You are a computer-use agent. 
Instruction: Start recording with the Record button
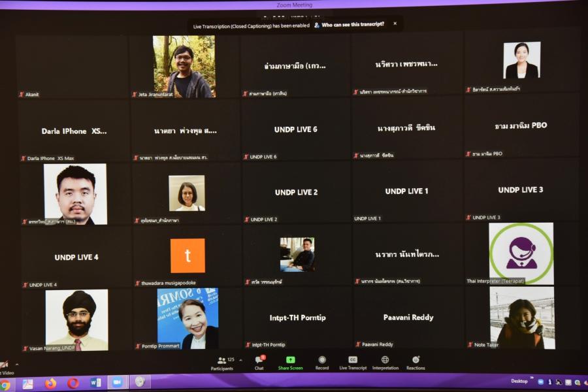pyautogui.click(x=322, y=362)
